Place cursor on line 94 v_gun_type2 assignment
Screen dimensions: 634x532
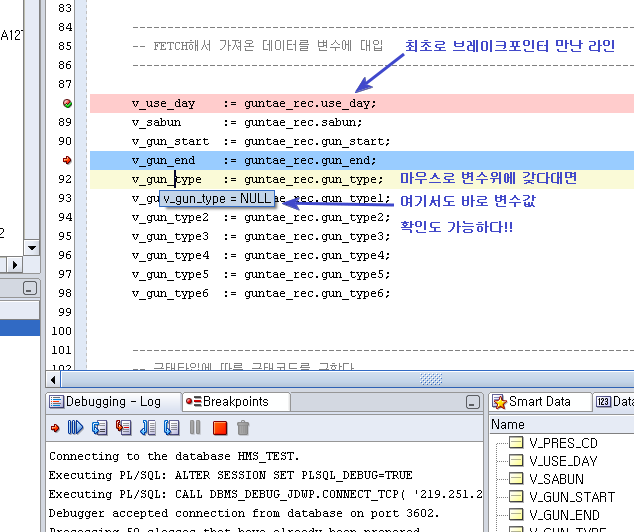[260, 217]
